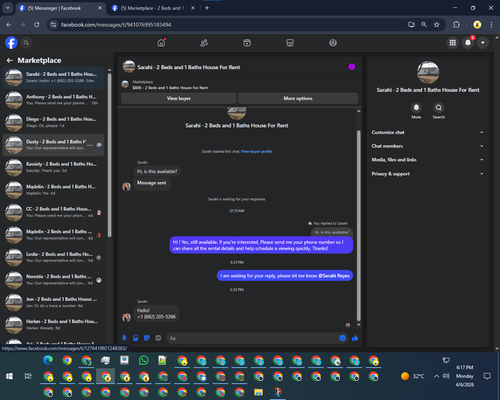Viewport: 500px width, 400px height.
Task: Open the Nereida conversation in the list
Action: 53,280
